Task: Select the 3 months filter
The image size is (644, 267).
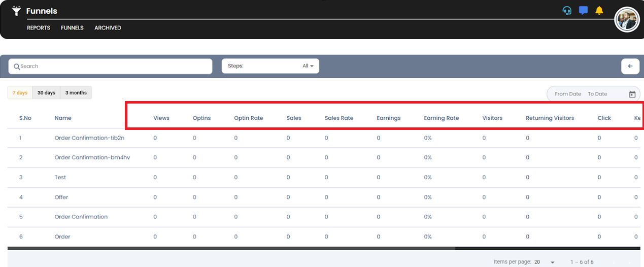Action: pos(76,93)
